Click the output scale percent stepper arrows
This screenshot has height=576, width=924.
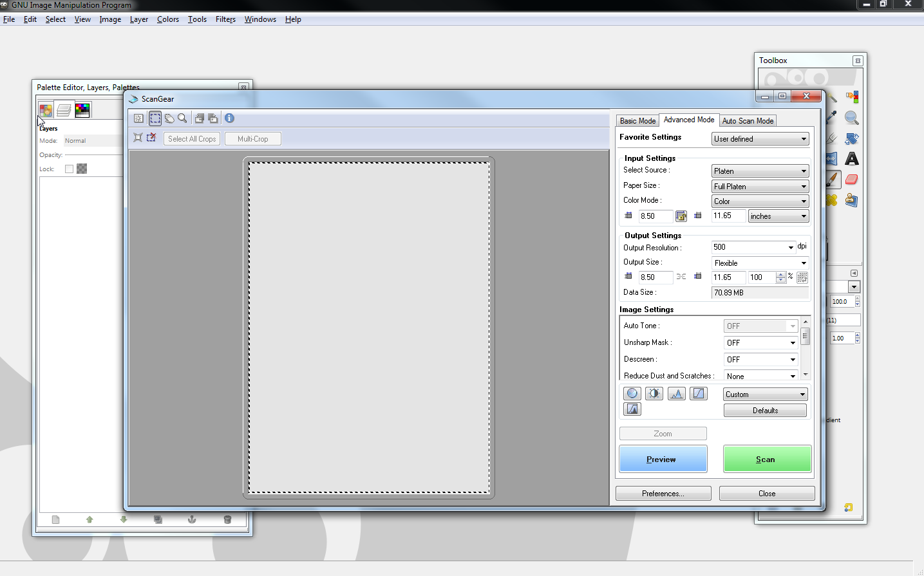pos(781,277)
